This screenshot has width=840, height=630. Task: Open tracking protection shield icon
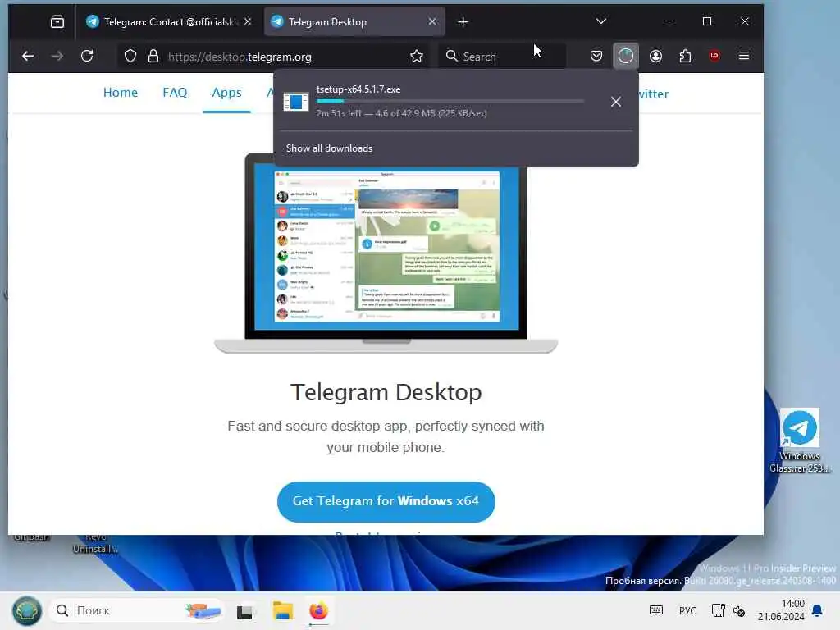coord(130,57)
